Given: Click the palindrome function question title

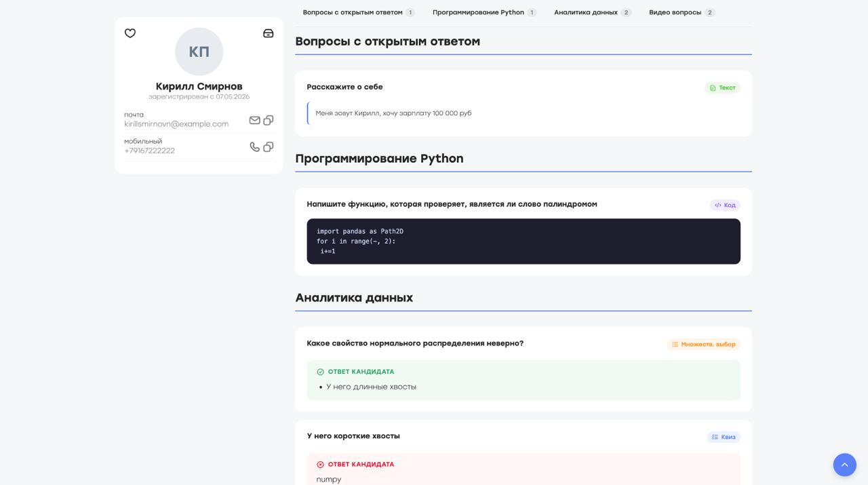Looking at the screenshot, I should [452, 204].
